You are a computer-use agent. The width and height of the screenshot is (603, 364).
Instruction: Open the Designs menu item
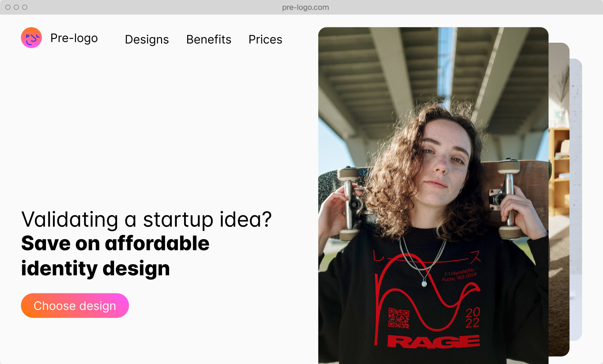coord(147,40)
